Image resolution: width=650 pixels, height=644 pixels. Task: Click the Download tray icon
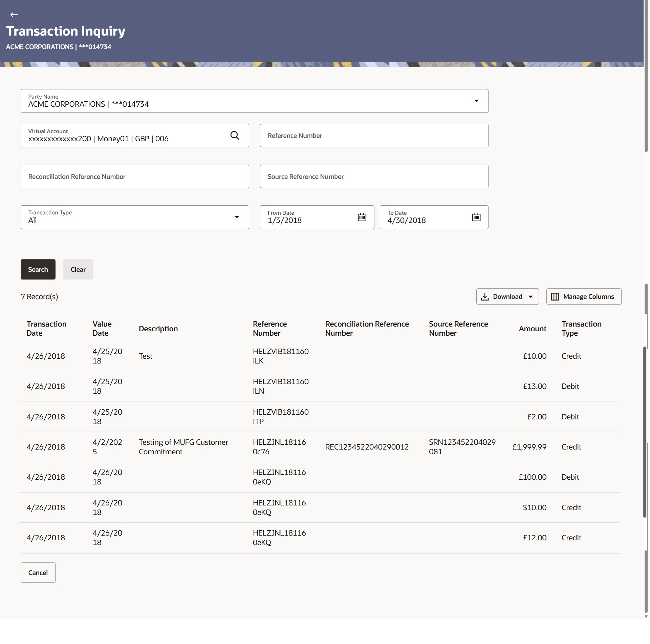pos(485,297)
